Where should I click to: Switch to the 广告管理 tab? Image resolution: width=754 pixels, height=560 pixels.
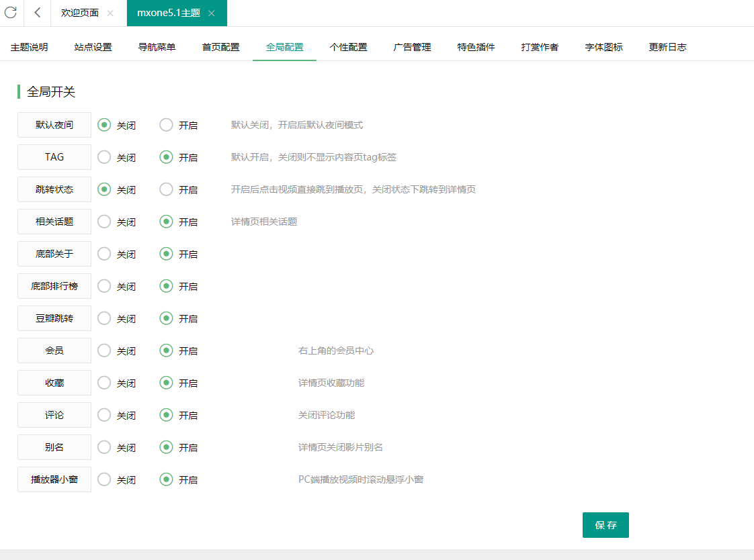pos(412,47)
